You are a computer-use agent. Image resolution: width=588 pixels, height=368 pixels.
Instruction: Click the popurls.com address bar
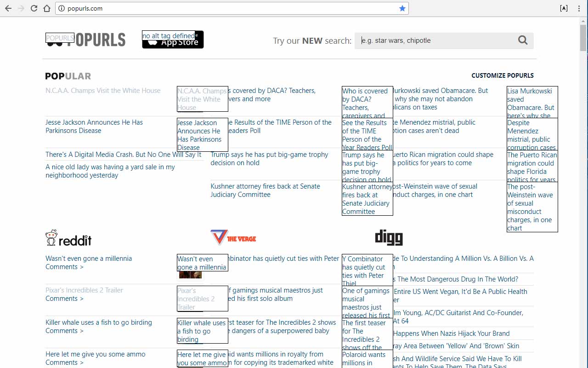[232, 8]
